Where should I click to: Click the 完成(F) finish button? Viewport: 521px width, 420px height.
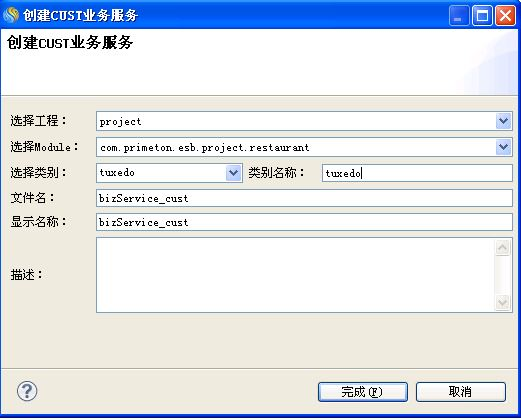(x=363, y=392)
